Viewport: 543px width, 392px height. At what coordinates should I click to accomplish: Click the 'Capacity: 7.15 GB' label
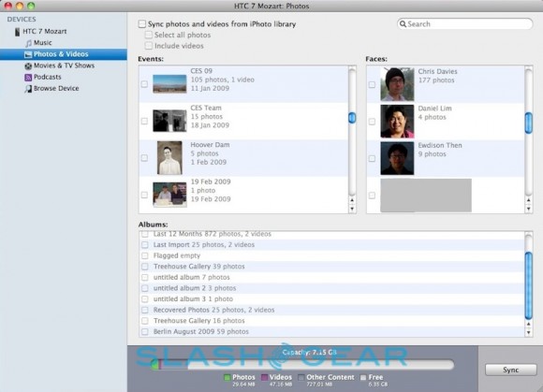309,352
